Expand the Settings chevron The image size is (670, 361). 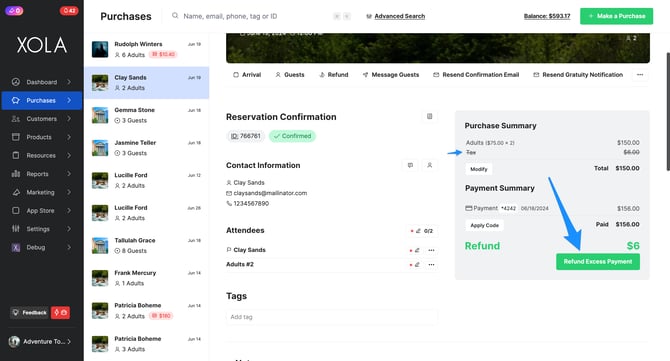click(x=69, y=229)
